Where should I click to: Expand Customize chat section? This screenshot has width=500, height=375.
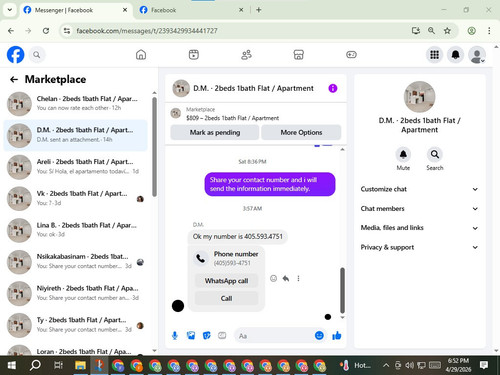point(419,189)
